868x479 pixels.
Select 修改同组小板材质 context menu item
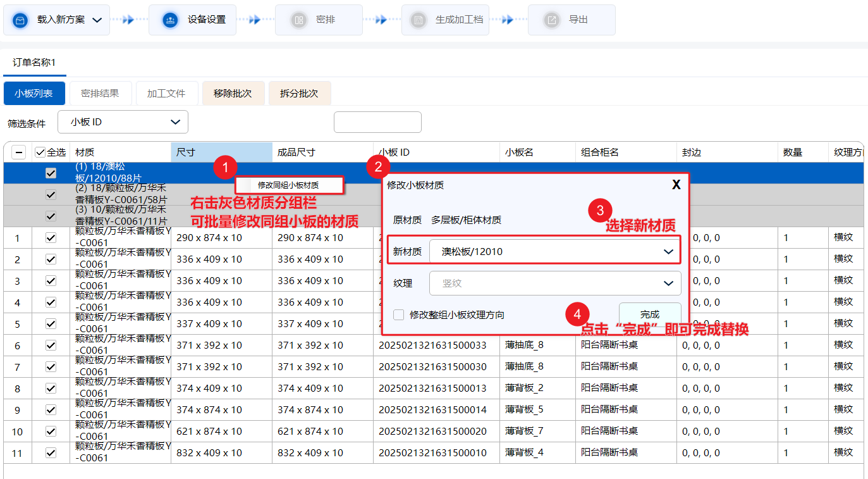(288, 185)
